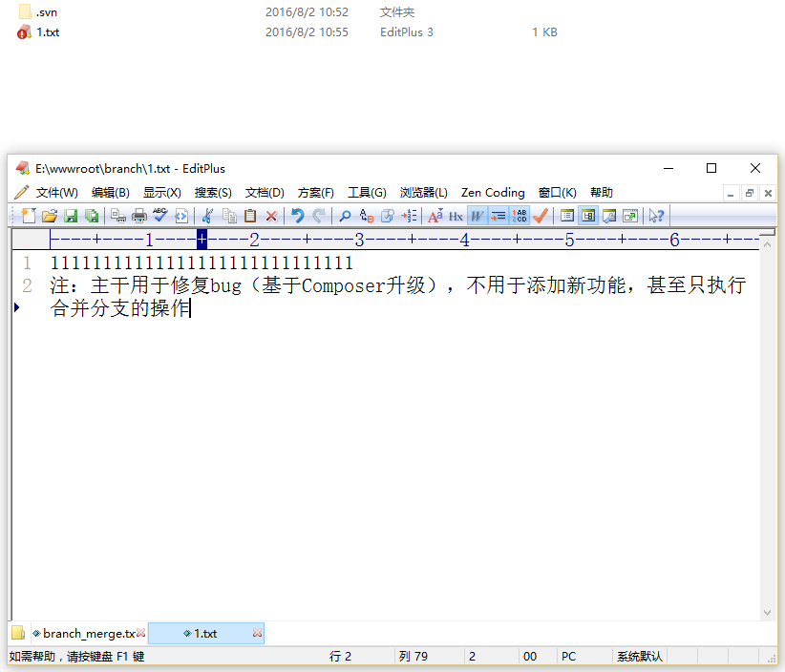Click the full screen window icon
The image size is (785, 672).
[x=630, y=216]
